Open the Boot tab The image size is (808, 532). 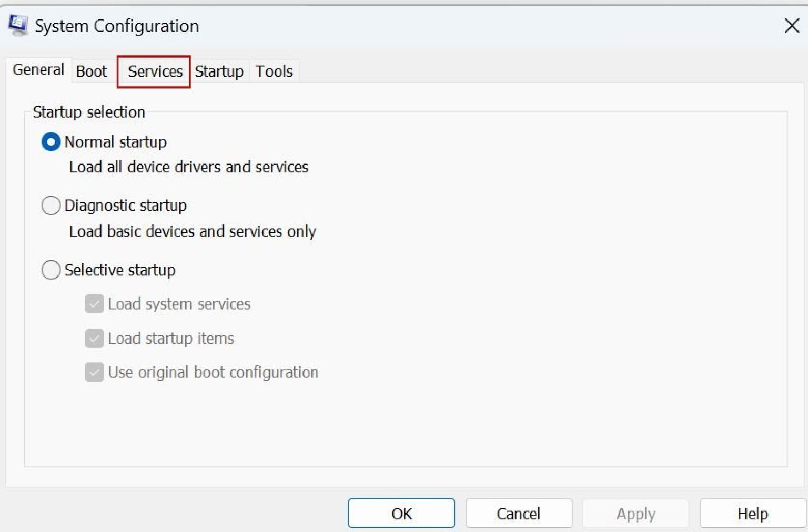click(92, 71)
